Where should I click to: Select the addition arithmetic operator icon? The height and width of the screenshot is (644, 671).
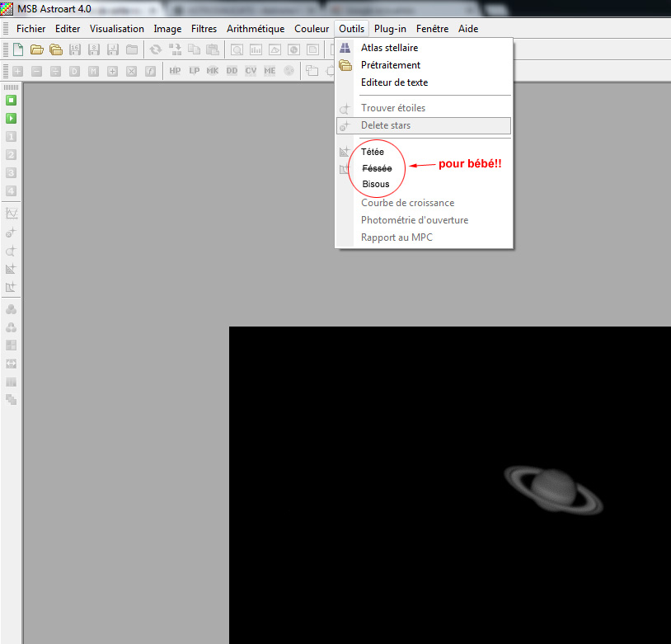click(17, 71)
